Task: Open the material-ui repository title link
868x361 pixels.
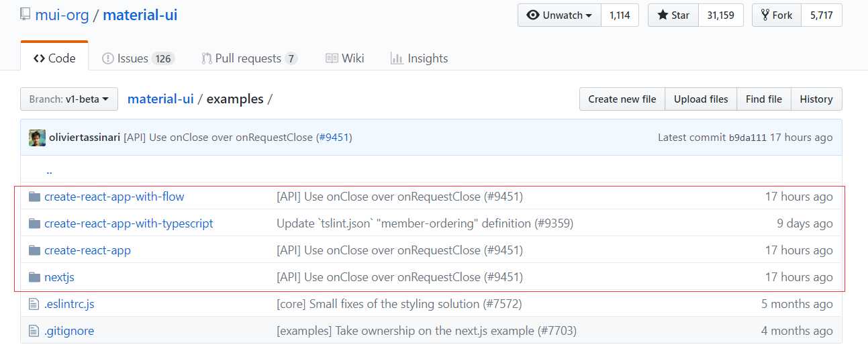Action: (140, 15)
